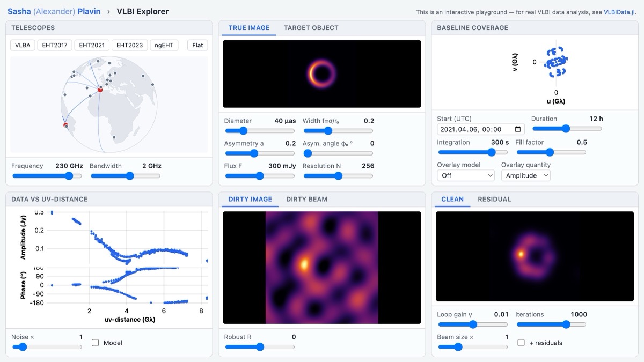Select the EHT2023 telescope array
Image resolution: width=644 pixels, height=362 pixels.
pos(129,45)
